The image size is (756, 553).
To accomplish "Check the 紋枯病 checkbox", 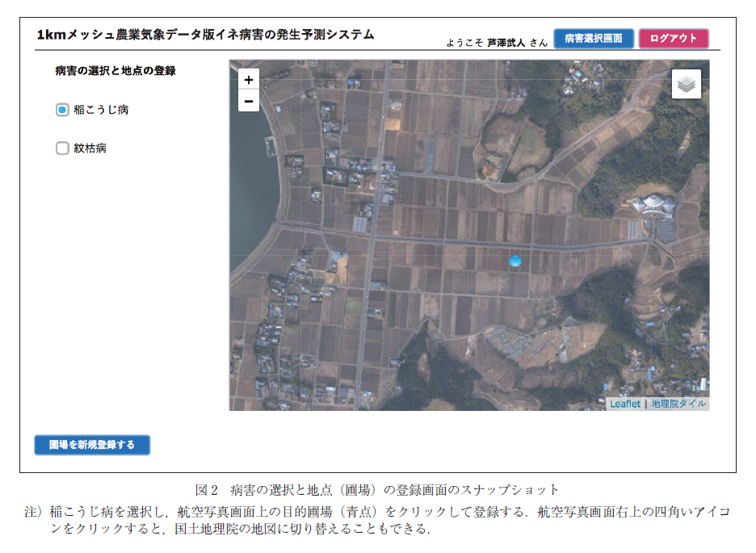I will (62, 148).
